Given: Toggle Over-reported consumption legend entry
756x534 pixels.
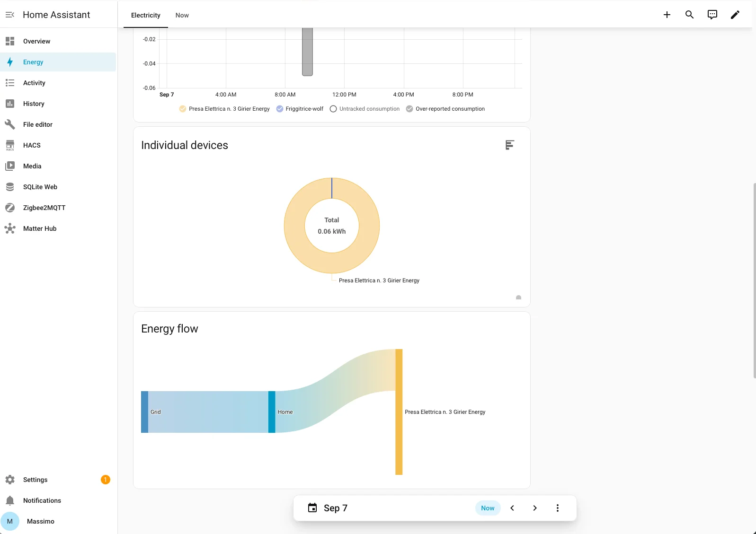Looking at the screenshot, I should [x=445, y=109].
